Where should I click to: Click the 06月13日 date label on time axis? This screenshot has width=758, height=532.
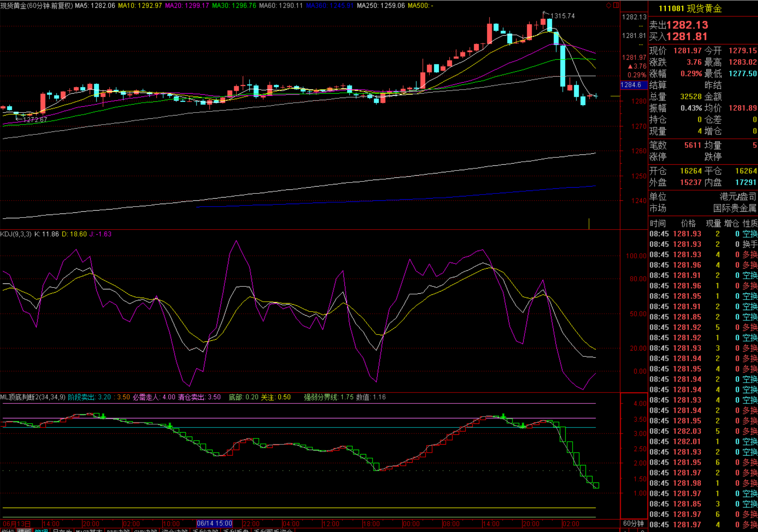tap(17, 524)
